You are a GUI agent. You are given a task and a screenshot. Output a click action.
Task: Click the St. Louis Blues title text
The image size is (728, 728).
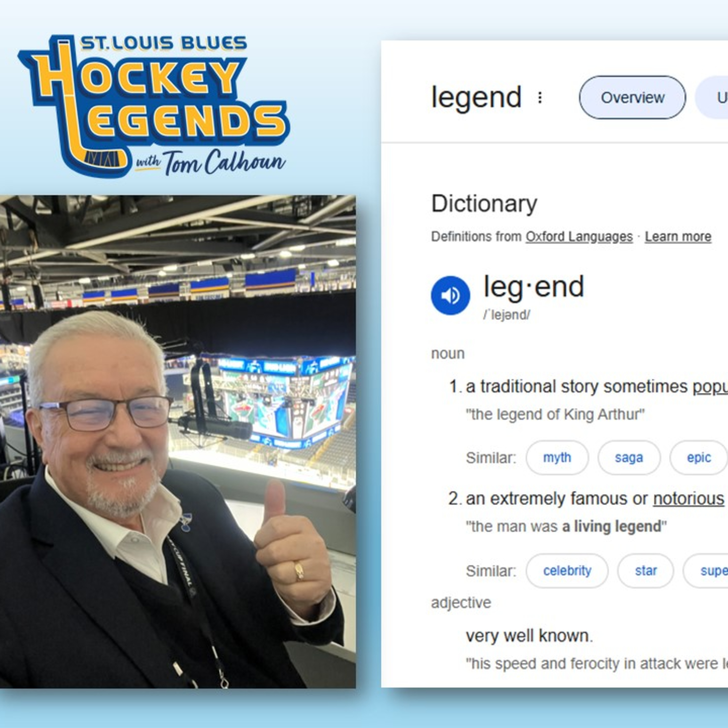click(x=164, y=43)
